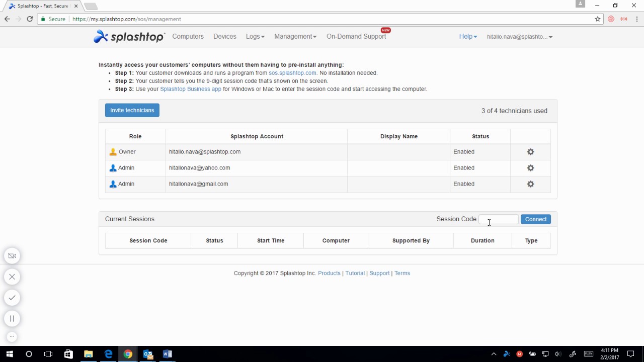Open settings gear for hitallonava@gmail.com row
Image resolution: width=644 pixels, height=362 pixels.
tap(530, 184)
